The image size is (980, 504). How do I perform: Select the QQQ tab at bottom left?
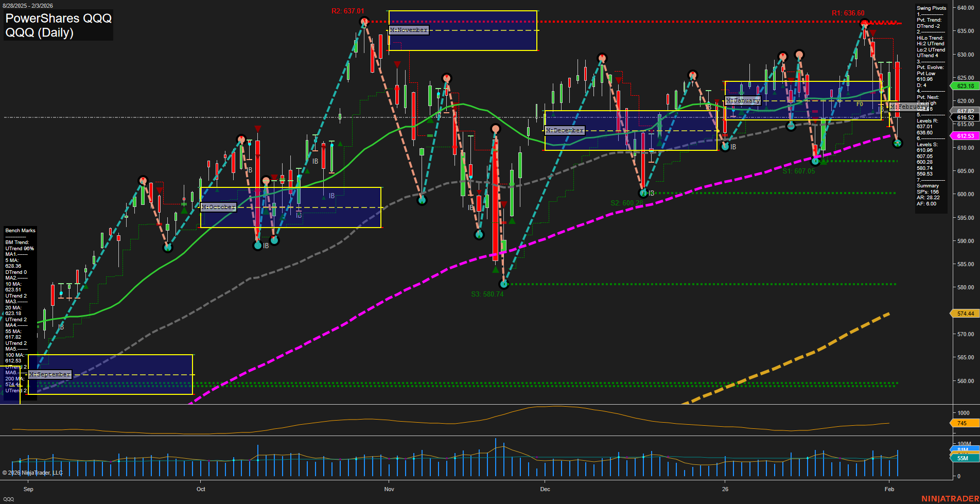tap(9, 499)
